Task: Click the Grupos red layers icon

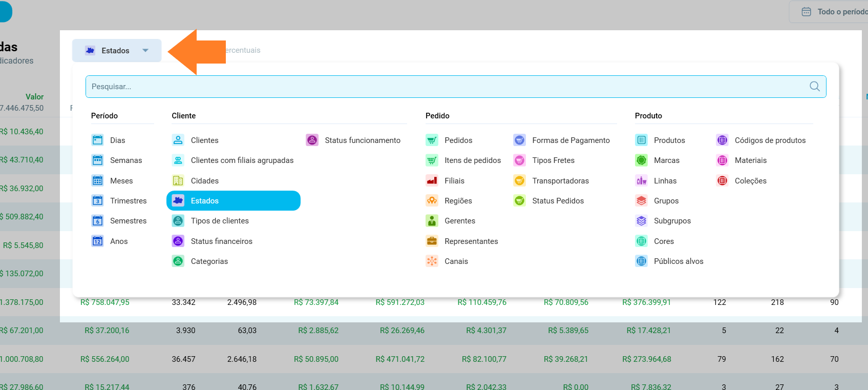Action: [x=641, y=200]
